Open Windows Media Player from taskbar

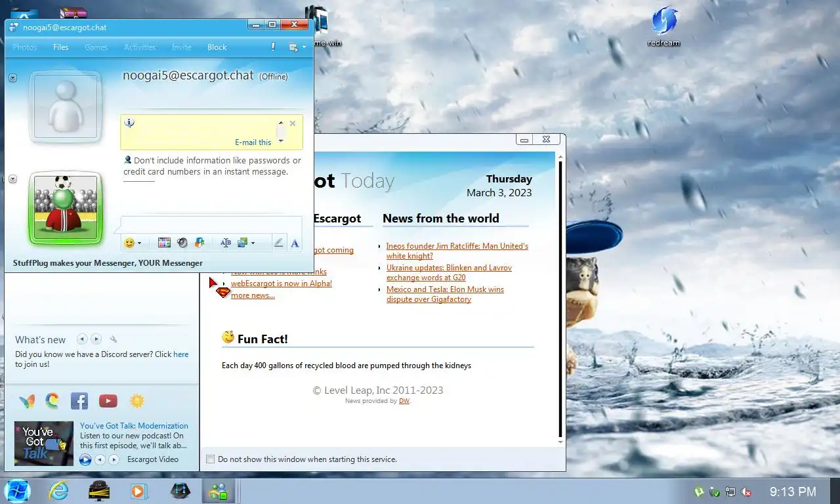139,491
